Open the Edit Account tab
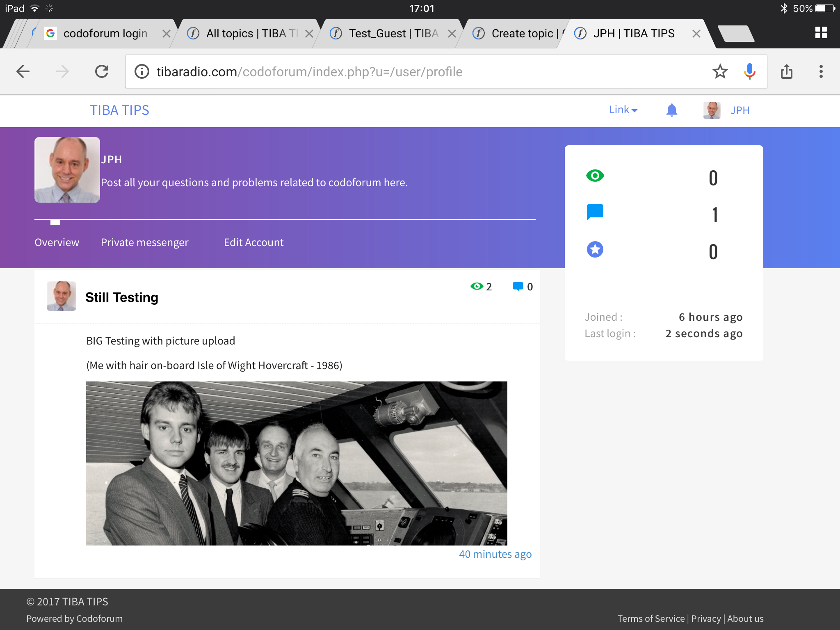 point(253,242)
